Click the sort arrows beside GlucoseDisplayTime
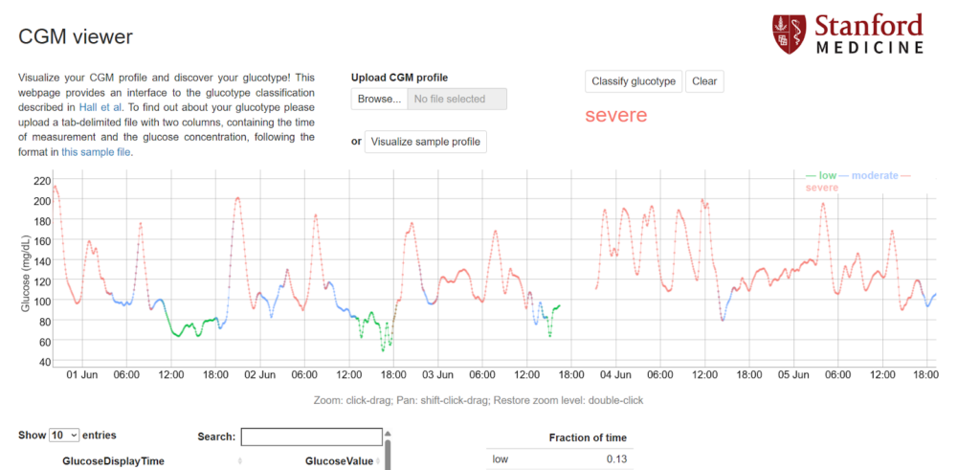The height and width of the screenshot is (470, 980). point(242,461)
